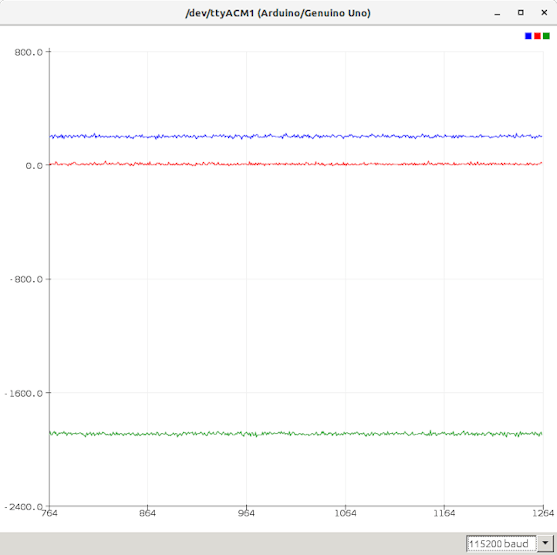This screenshot has width=557, height=555.
Task: Click the /dev/ttyACM1 window title
Action: pos(278,13)
